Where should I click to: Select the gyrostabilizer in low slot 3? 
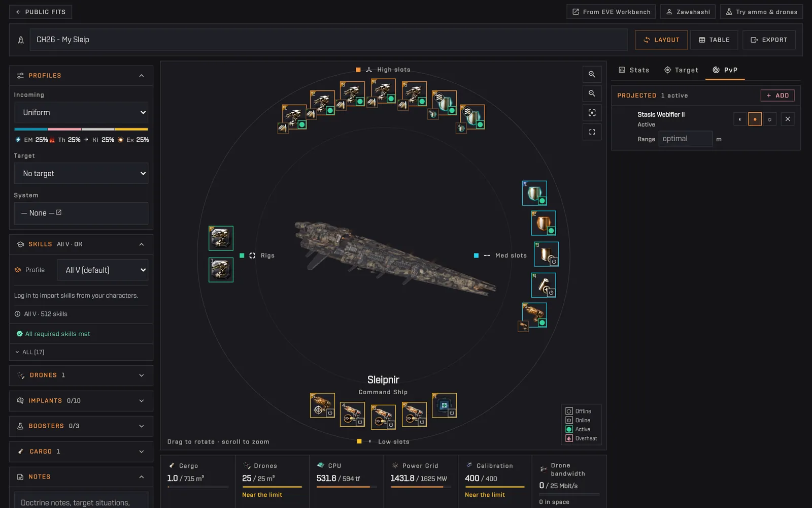click(383, 417)
